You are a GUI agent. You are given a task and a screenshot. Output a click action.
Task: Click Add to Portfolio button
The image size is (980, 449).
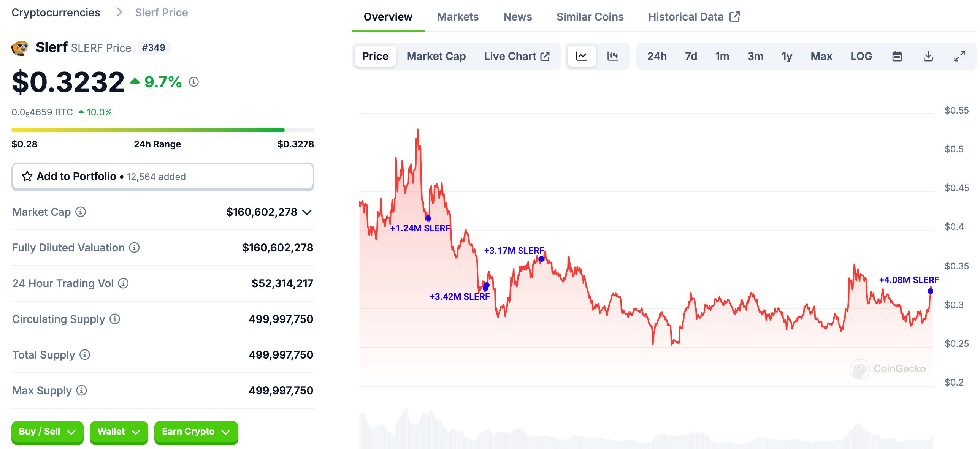pyautogui.click(x=163, y=176)
